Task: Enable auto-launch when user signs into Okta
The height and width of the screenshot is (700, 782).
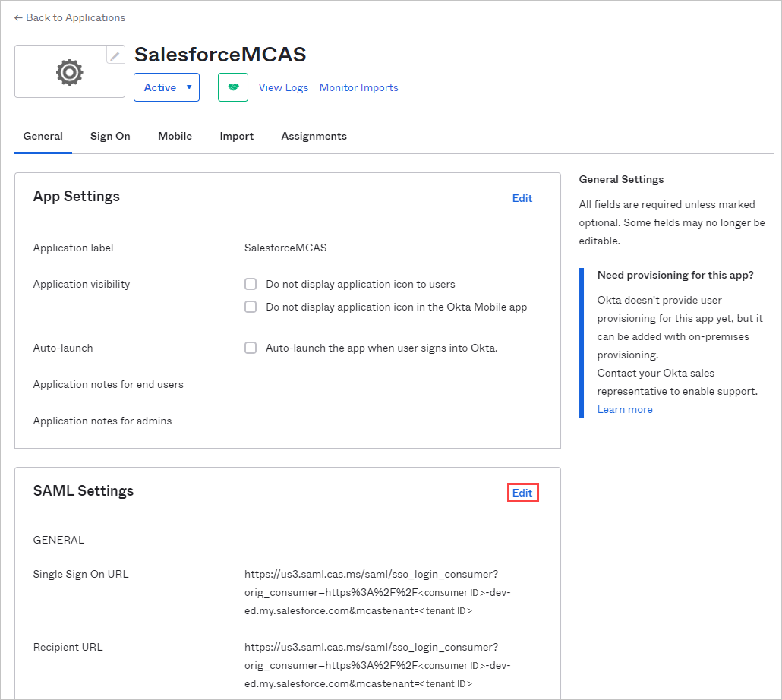Action: pos(251,348)
